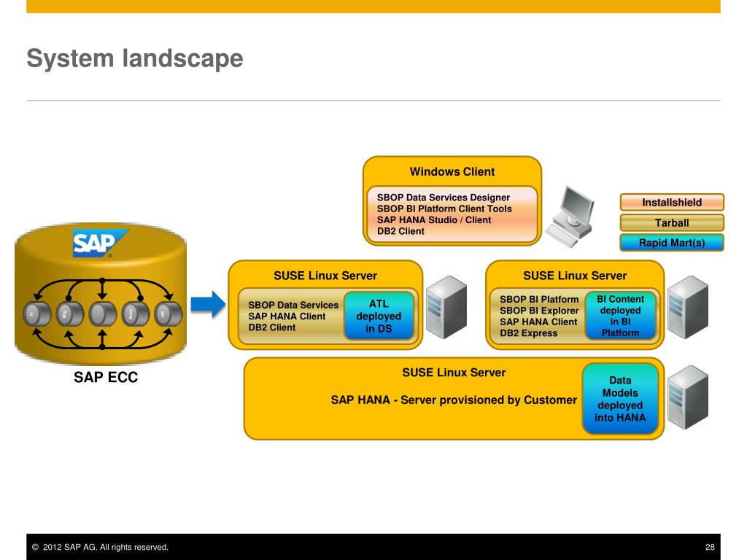Click SBOP BI Explorer text
Image resolution: width=747 pixels, height=560 pixels.
click(539, 311)
